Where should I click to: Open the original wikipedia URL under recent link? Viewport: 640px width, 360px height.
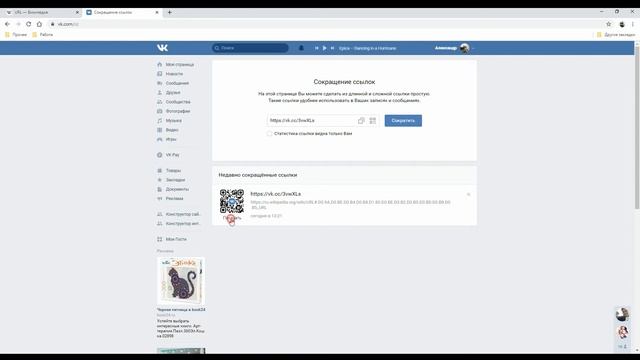tap(350, 205)
